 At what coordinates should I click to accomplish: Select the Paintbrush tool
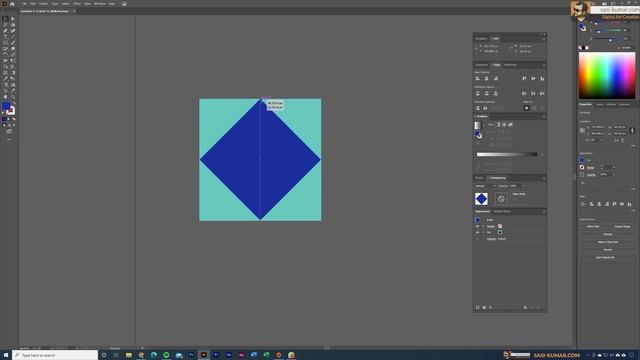13,43
